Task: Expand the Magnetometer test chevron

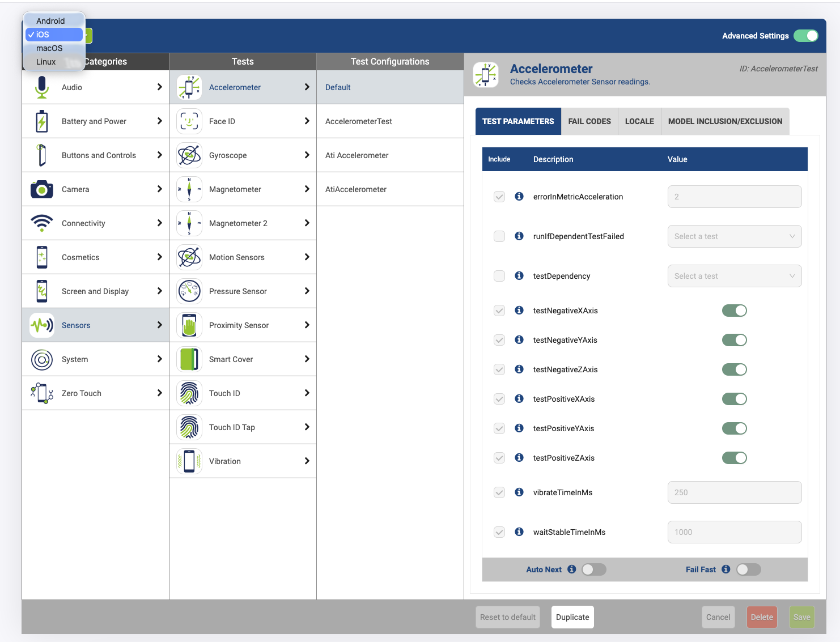Action: click(307, 189)
